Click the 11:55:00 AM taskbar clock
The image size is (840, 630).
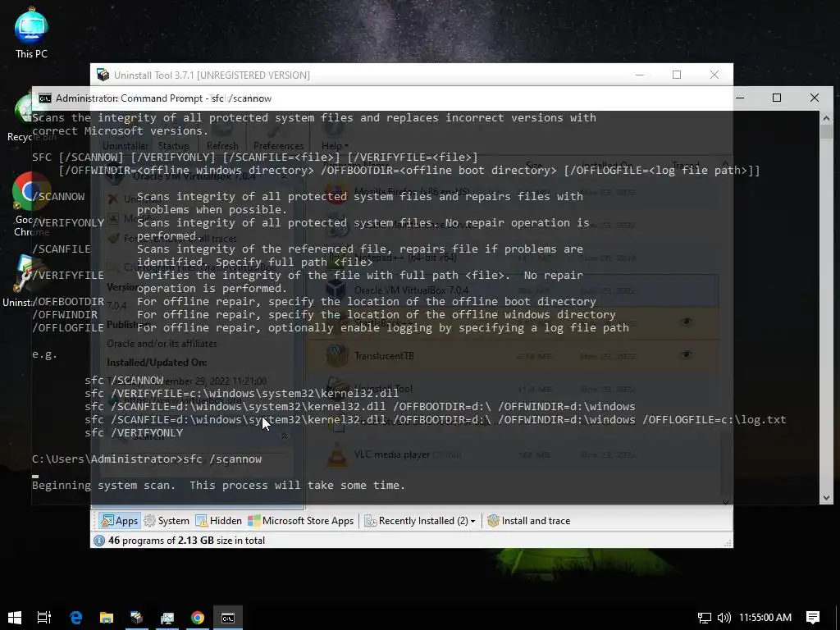pyautogui.click(x=765, y=618)
